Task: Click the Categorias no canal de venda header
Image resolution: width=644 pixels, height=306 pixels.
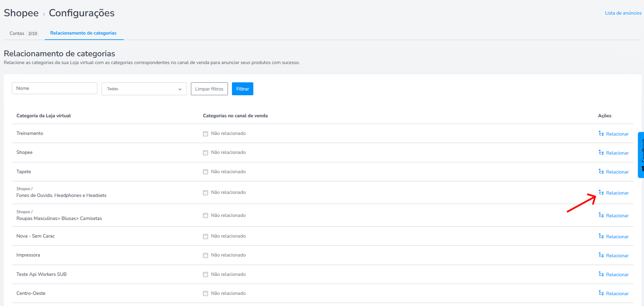Action: (235, 116)
